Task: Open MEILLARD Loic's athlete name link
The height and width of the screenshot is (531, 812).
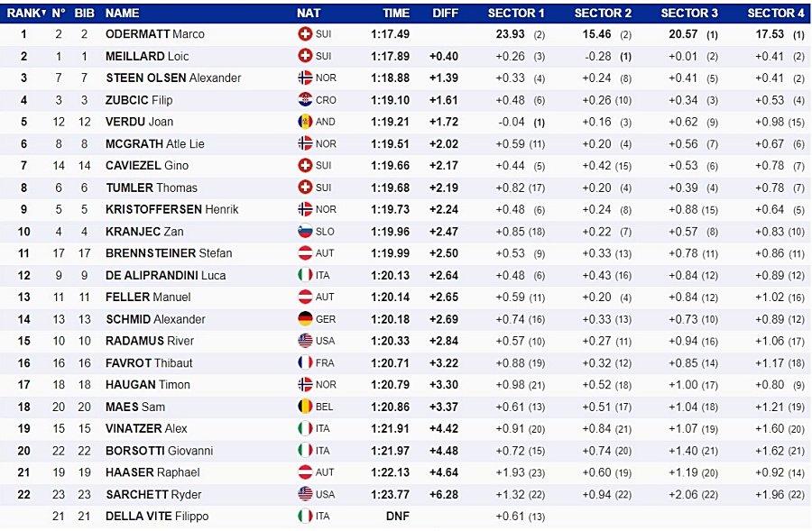Action: (147, 56)
